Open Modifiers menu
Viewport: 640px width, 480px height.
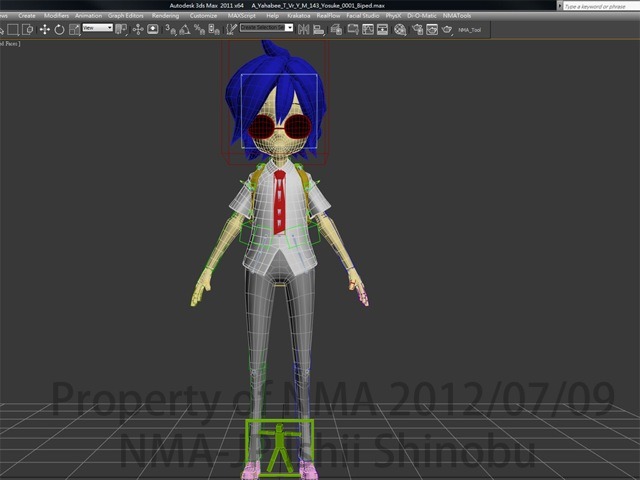[56, 16]
